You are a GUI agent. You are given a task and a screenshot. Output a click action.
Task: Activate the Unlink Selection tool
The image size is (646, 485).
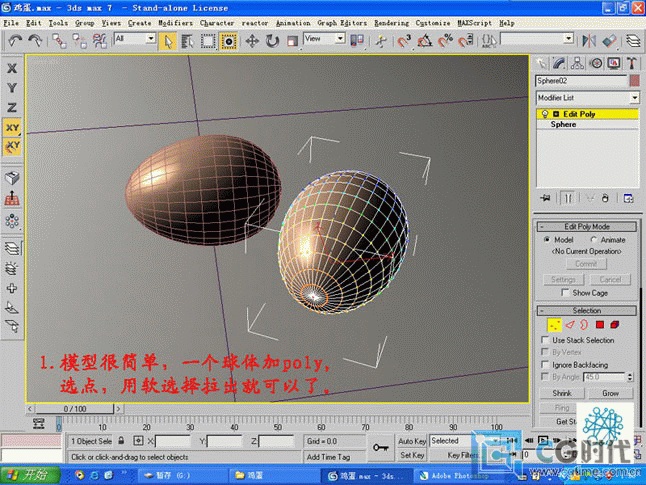click(79, 41)
